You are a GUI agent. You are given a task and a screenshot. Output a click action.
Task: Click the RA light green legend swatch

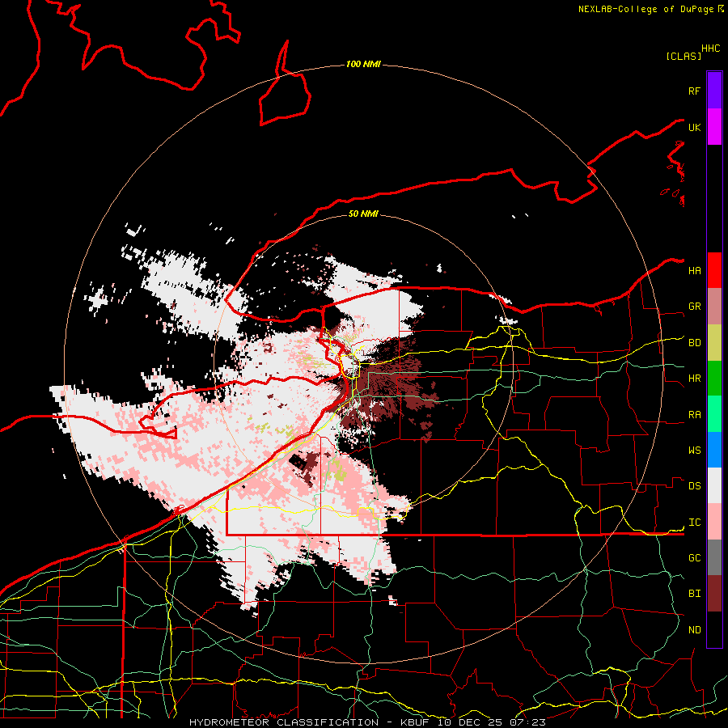714,414
